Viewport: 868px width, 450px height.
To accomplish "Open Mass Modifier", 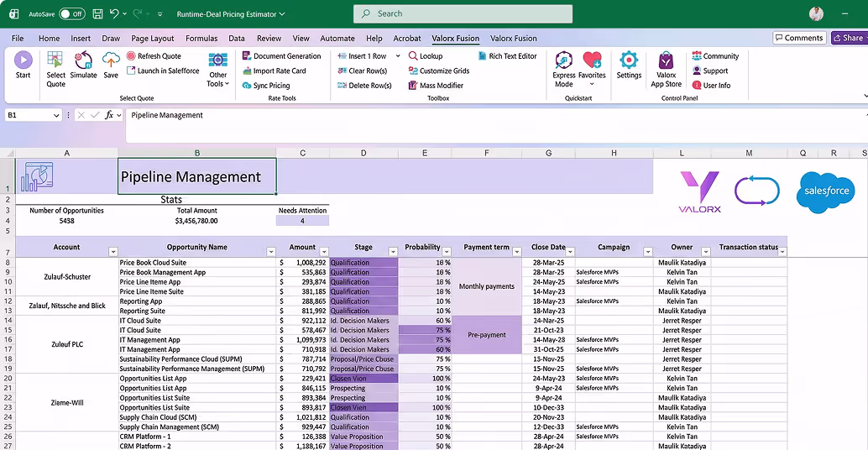I will (x=436, y=86).
